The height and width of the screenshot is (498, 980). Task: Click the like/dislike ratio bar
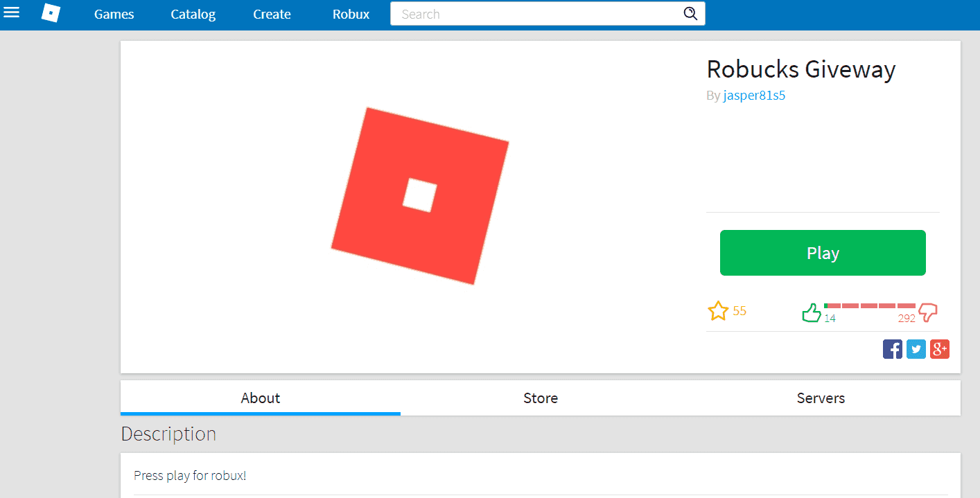tap(870, 305)
